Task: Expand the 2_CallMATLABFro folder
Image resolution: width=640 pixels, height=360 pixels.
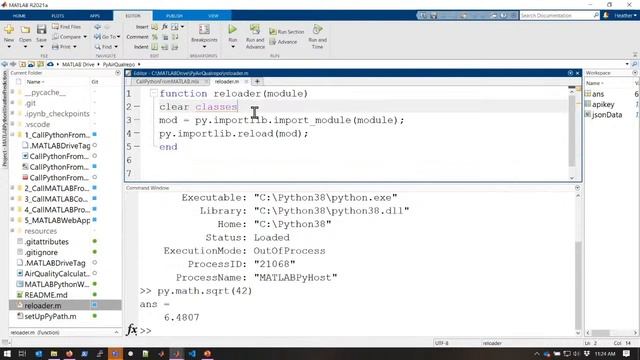Action: click(x=13, y=188)
